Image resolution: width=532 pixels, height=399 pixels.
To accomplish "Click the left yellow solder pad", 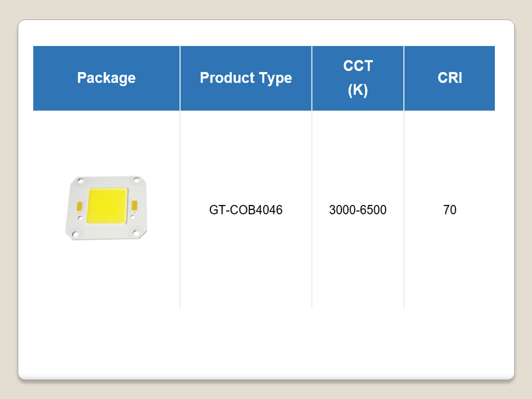I will pyautogui.click(x=78, y=206).
